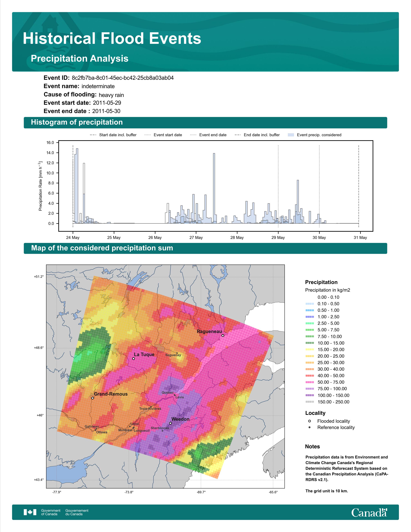
Task: Click the Québec city label on map
Action: click(168, 392)
